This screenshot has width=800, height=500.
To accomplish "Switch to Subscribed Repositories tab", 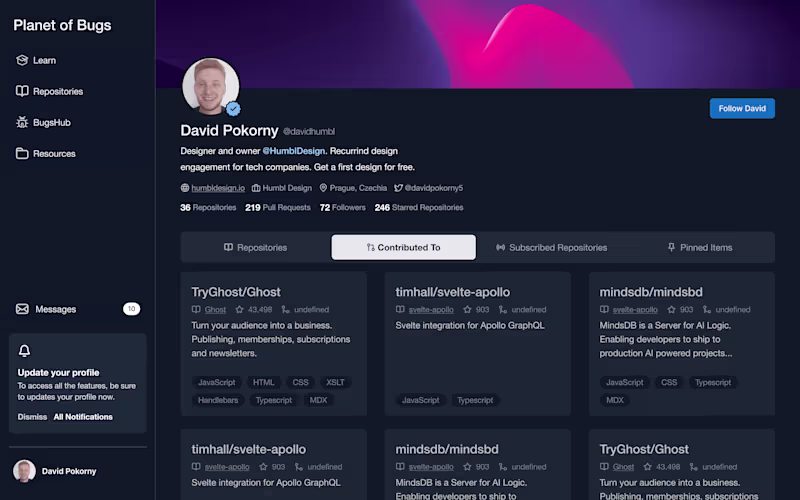I will 552,247.
